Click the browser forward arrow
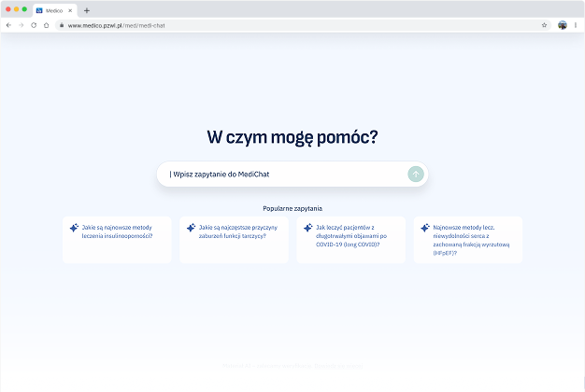The width and height of the screenshot is (585, 392). click(x=21, y=25)
